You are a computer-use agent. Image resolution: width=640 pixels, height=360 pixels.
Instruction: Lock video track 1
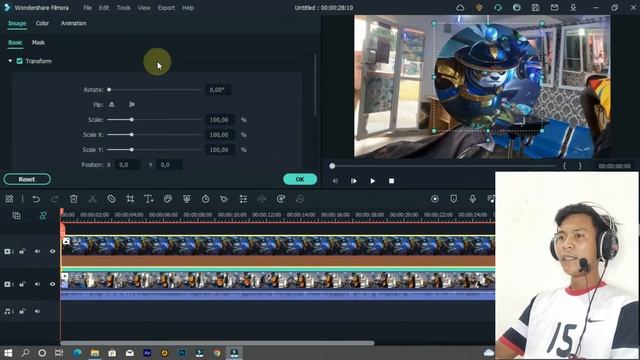(22, 284)
